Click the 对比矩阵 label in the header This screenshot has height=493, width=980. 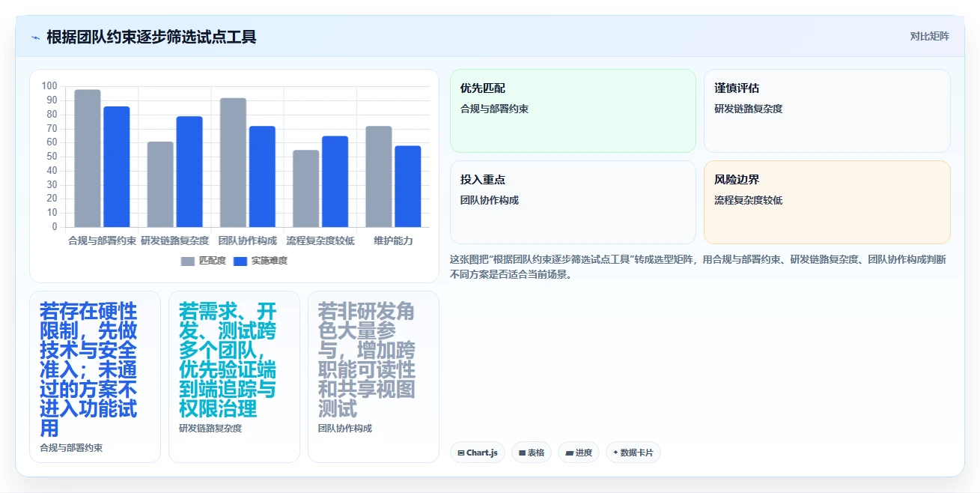pyautogui.click(x=930, y=36)
